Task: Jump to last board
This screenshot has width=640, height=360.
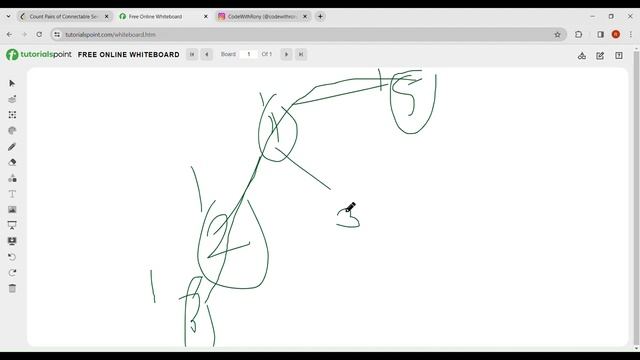Action: pyautogui.click(x=301, y=54)
